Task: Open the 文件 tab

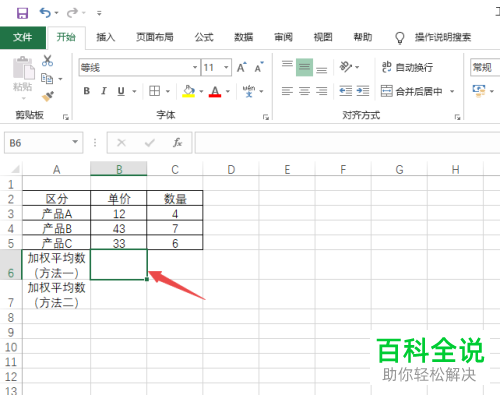Action: point(23,37)
